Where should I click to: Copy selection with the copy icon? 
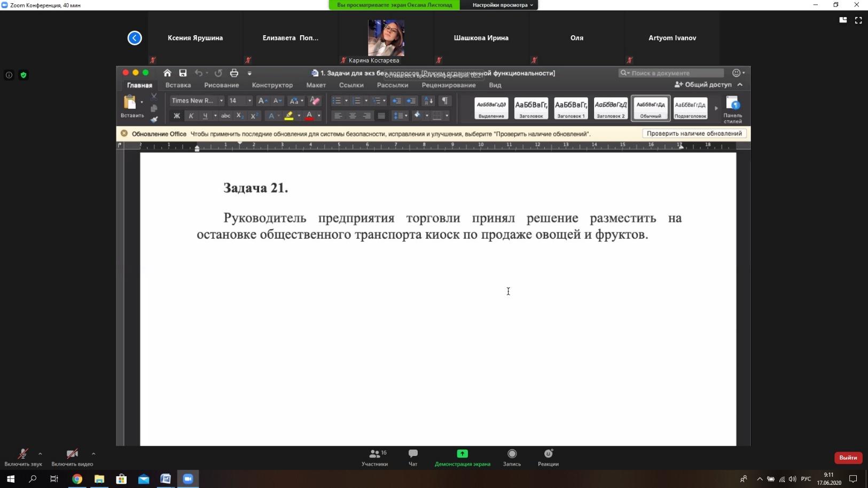[x=154, y=108]
